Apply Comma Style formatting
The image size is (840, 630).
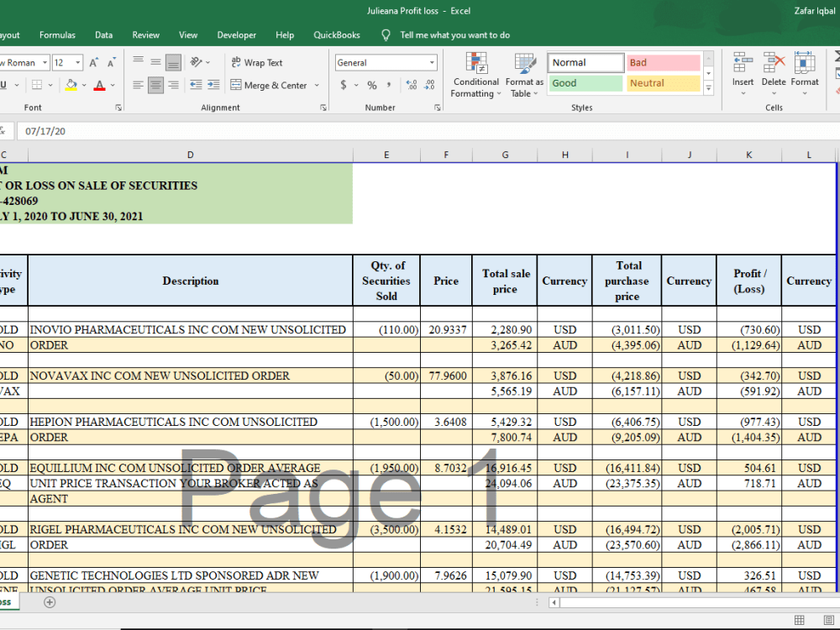pyautogui.click(x=391, y=85)
